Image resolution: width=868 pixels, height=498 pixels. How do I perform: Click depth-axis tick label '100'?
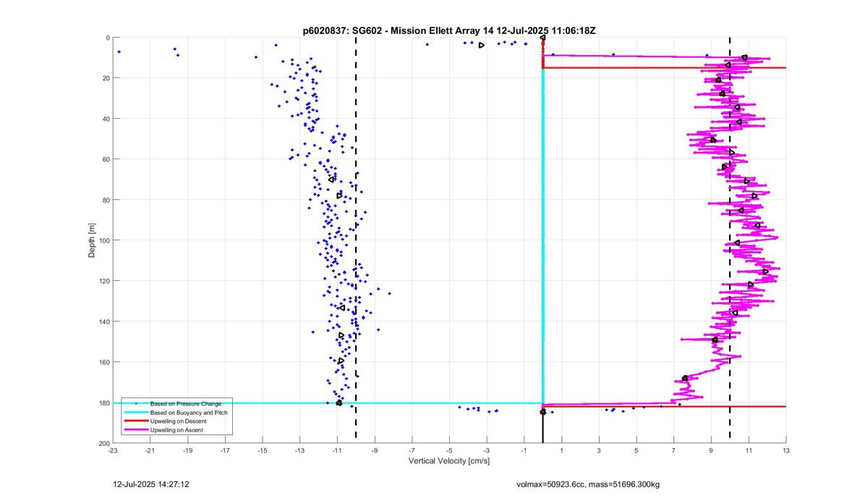pyautogui.click(x=104, y=240)
